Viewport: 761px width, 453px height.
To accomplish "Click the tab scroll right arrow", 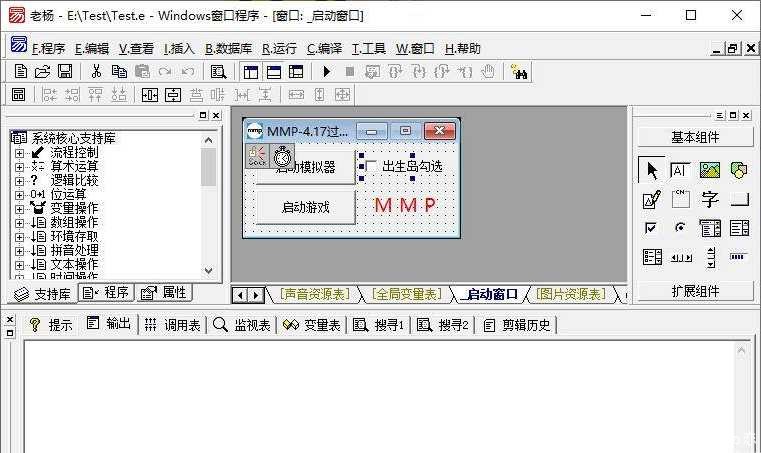I will click(x=256, y=295).
